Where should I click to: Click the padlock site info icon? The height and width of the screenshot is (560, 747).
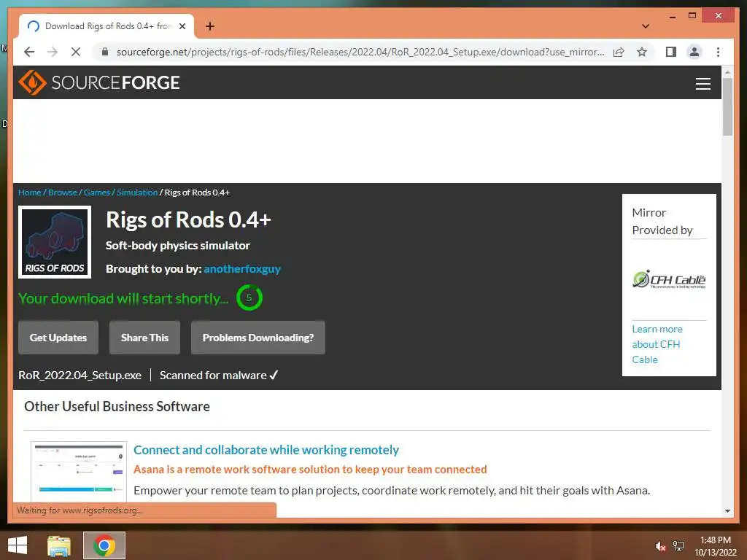point(105,52)
